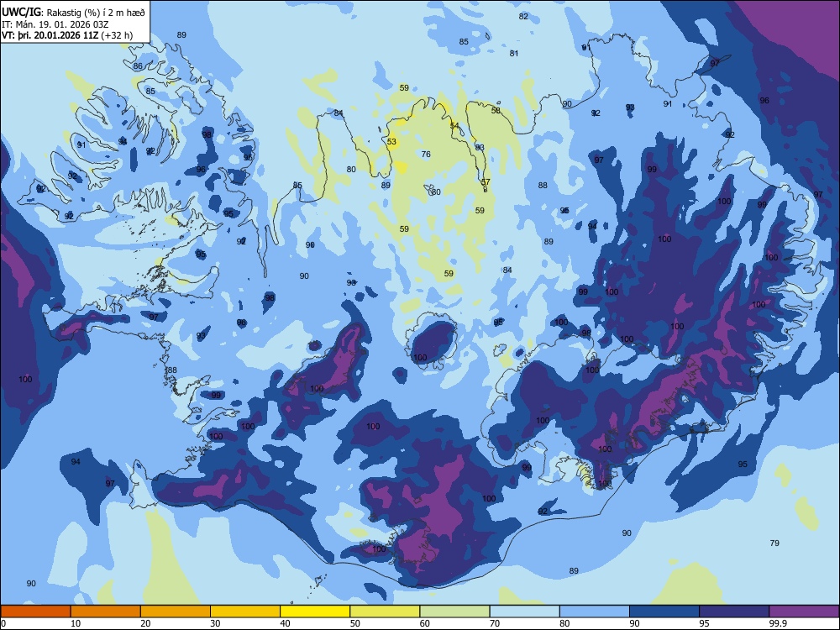The image size is (840, 630).
Task: Pick the 70–80 pale blue legend swatch
Action: [525, 612]
